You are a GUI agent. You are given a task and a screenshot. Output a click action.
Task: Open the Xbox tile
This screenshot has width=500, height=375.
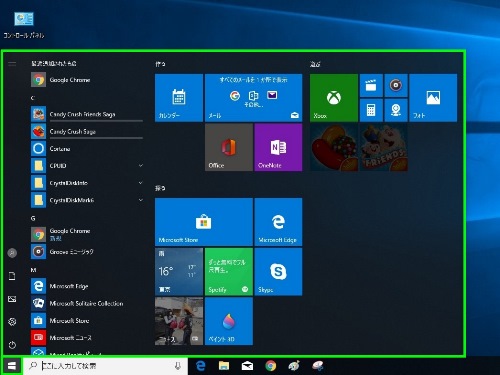pyautogui.click(x=334, y=98)
